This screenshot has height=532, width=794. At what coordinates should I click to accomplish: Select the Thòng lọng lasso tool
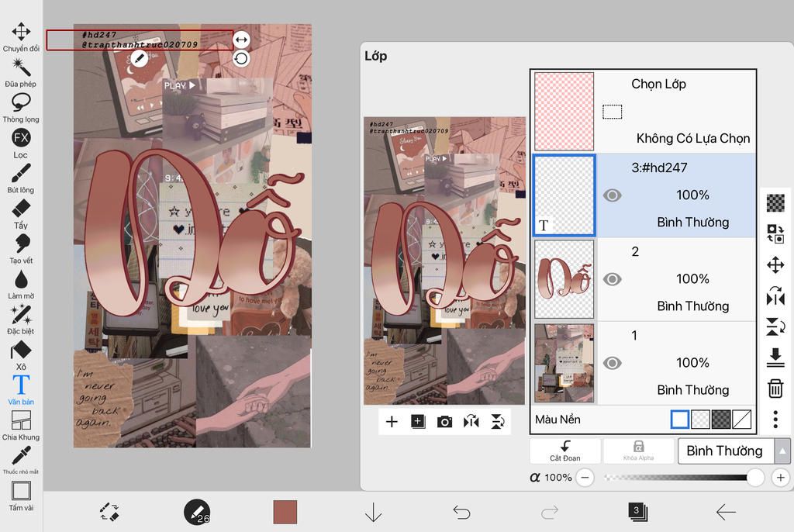tap(21, 108)
